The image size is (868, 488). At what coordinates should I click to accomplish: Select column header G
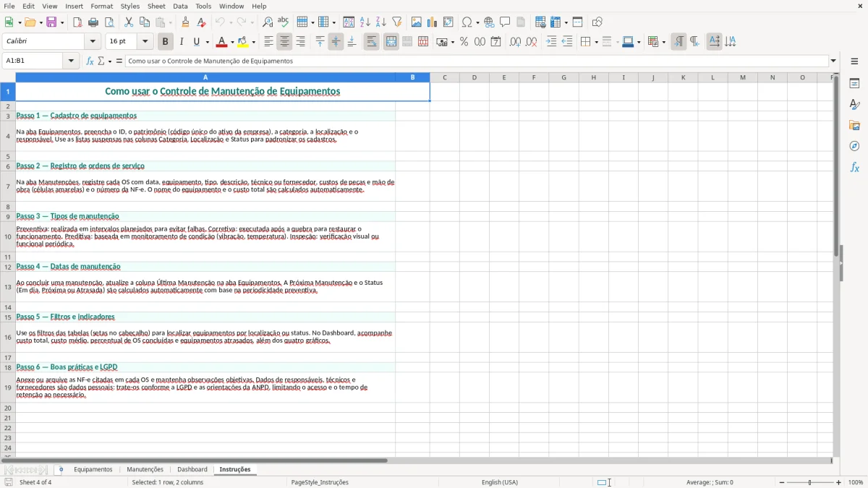click(x=563, y=77)
